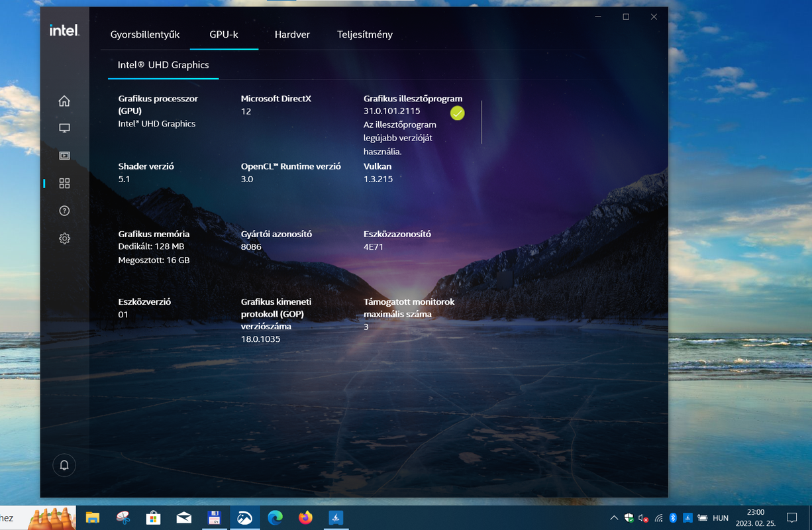Click the Vulkan version 1.3.215
Image resolution: width=812 pixels, height=530 pixels.
[x=378, y=179]
